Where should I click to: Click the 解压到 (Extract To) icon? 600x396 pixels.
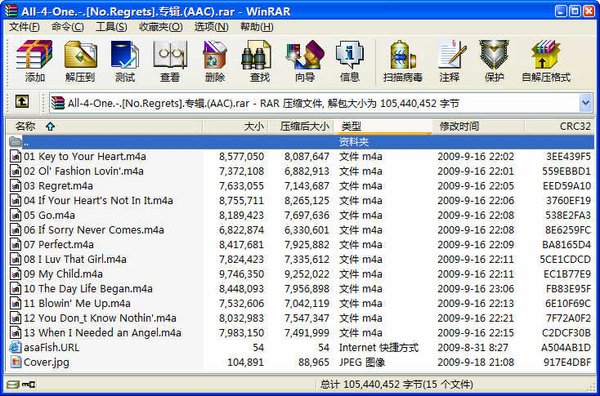80,61
